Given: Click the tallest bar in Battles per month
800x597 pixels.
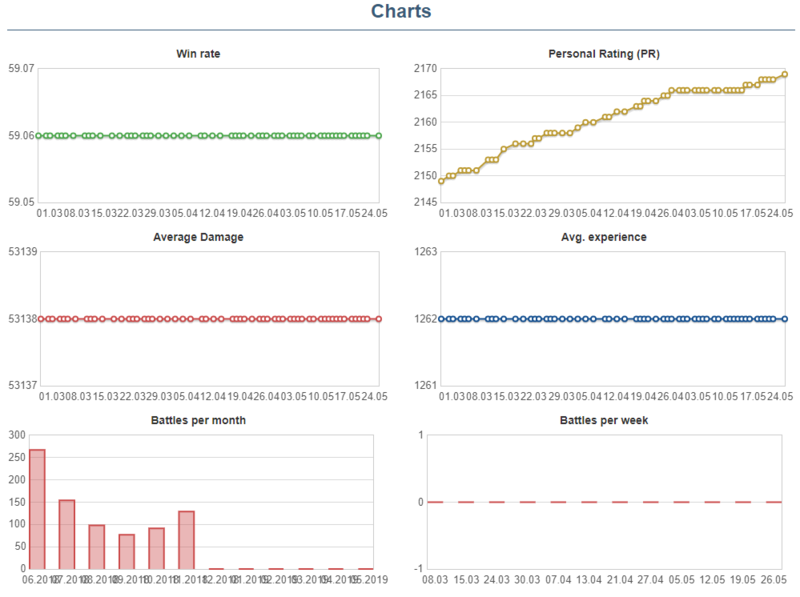Looking at the screenshot, I should (37, 509).
